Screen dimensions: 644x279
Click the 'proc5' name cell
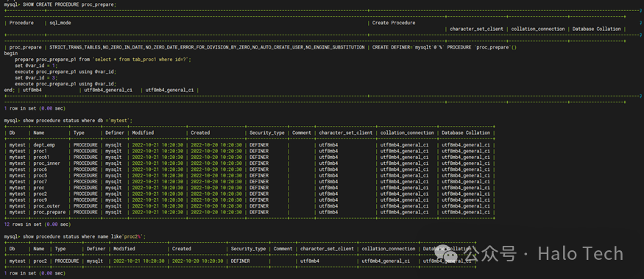pos(40,175)
